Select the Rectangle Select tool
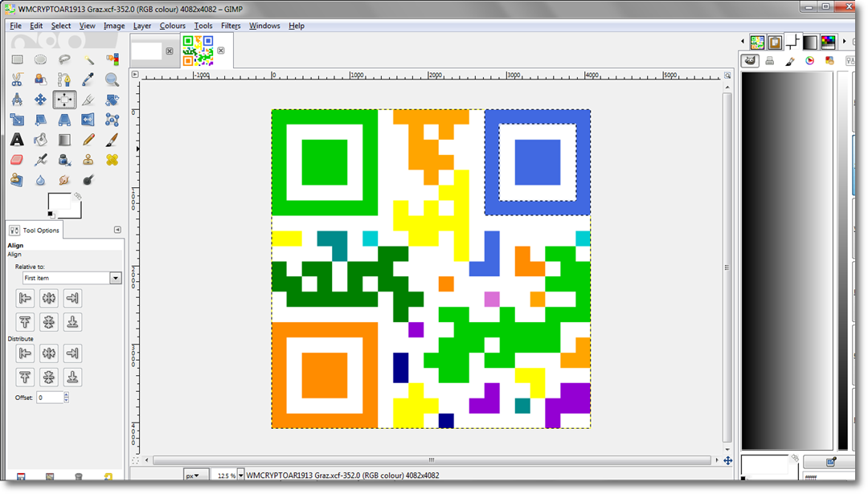The height and width of the screenshot is (494, 868). [x=17, y=59]
